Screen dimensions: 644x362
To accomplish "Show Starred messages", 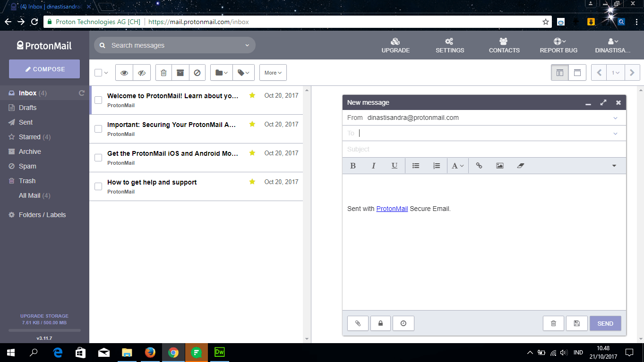I will (29, 137).
